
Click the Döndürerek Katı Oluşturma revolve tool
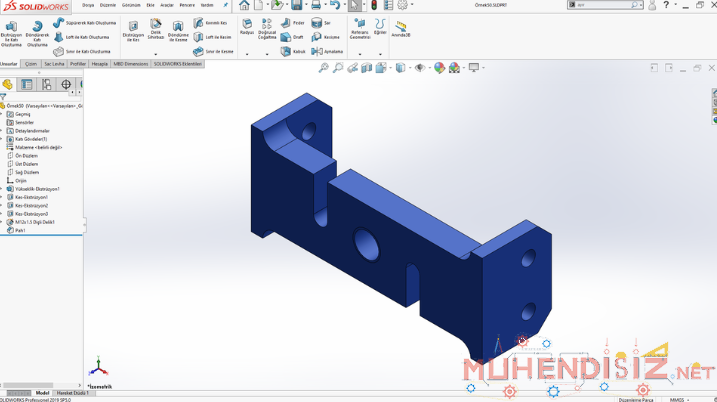[37, 30]
